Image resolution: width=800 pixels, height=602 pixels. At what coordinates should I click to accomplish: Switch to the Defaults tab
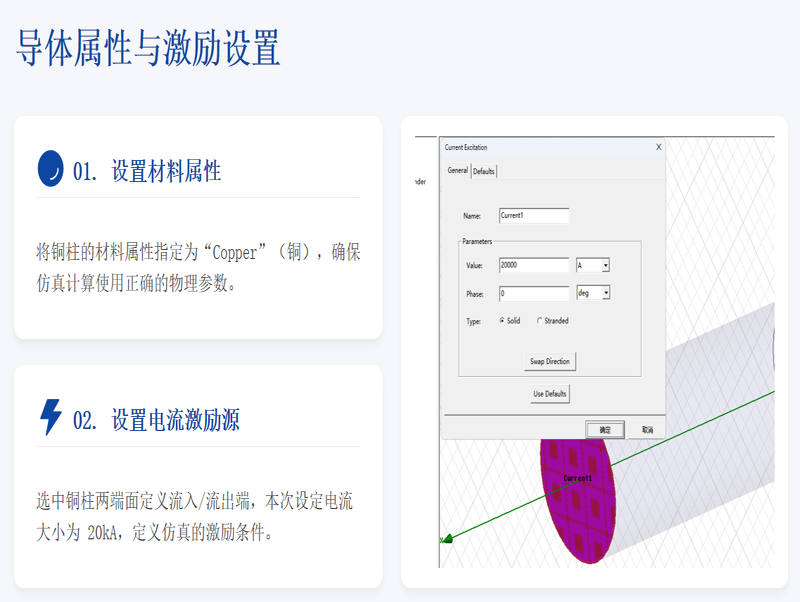(484, 171)
